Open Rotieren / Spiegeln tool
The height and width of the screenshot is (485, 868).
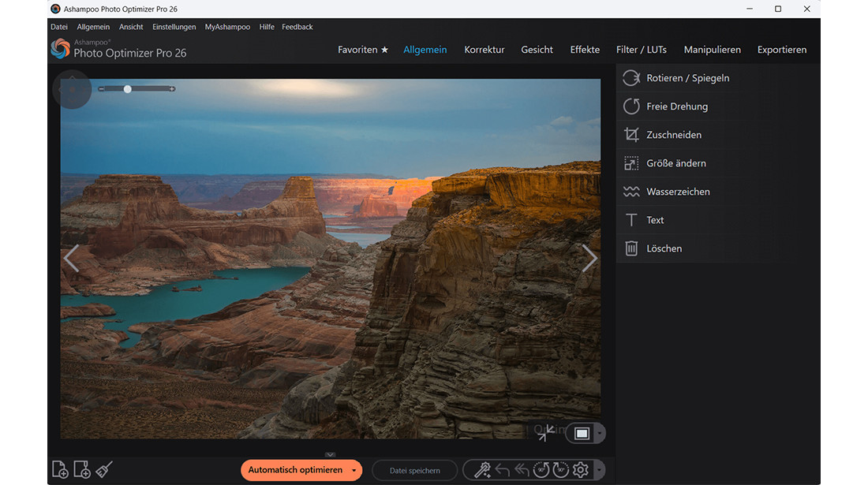click(x=716, y=78)
